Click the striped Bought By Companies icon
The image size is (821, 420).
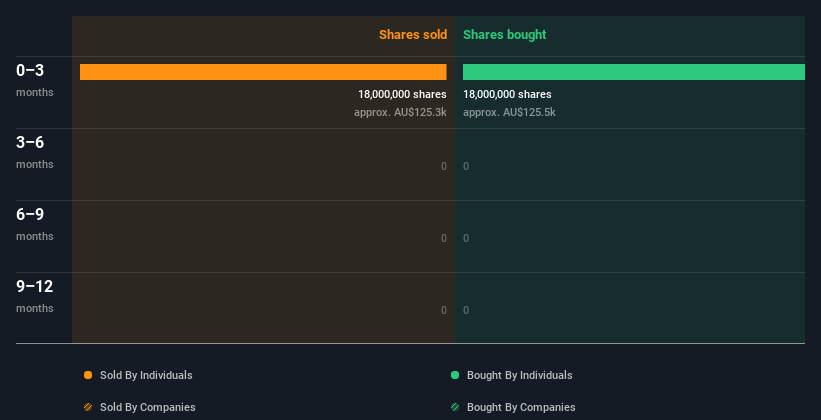(x=455, y=407)
